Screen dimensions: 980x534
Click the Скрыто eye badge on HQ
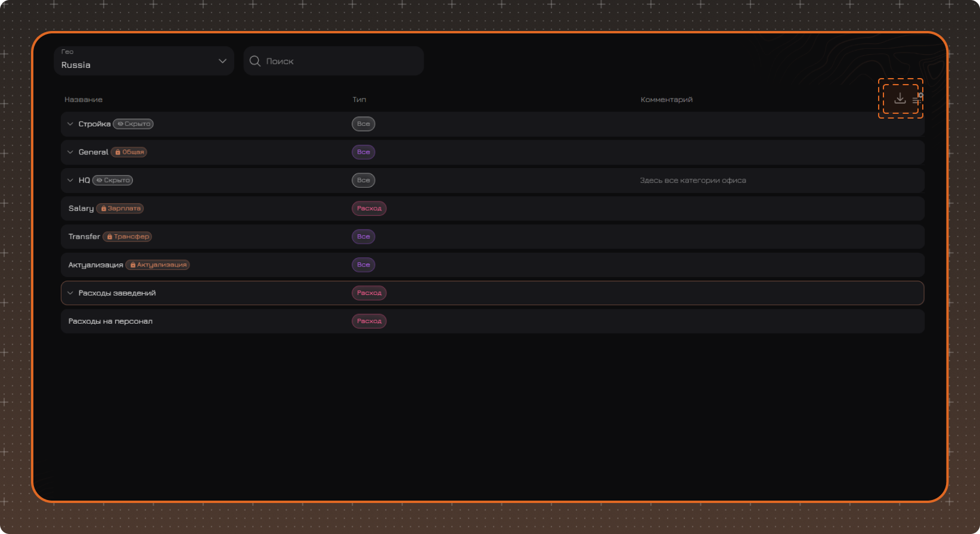[113, 180]
